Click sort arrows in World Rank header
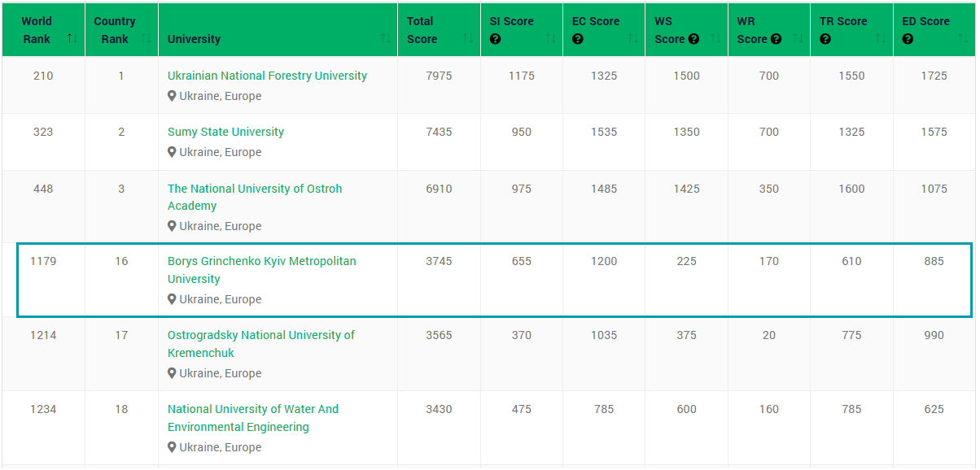This screenshot has height=470, width=980. [x=72, y=38]
